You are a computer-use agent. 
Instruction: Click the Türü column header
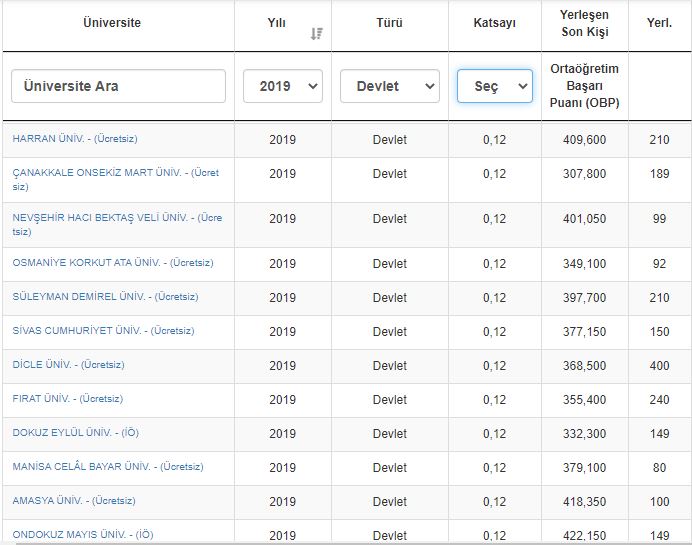389,23
